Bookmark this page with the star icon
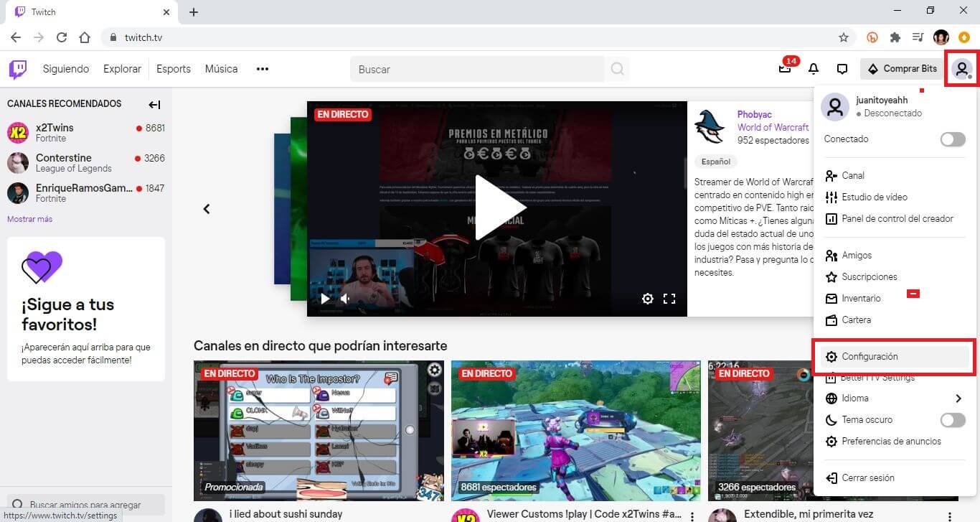This screenshot has height=522, width=980. pos(844,37)
